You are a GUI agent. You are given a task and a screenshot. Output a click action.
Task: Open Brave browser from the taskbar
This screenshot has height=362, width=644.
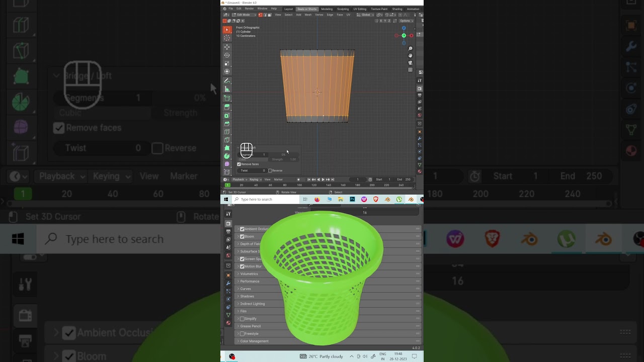[375, 200]
